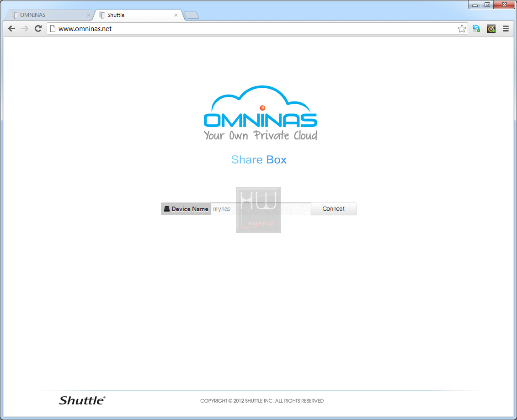Open the extension icon beside the Chrome menu
This screenshot has height=420, width=517.
(x=491, y=29)
